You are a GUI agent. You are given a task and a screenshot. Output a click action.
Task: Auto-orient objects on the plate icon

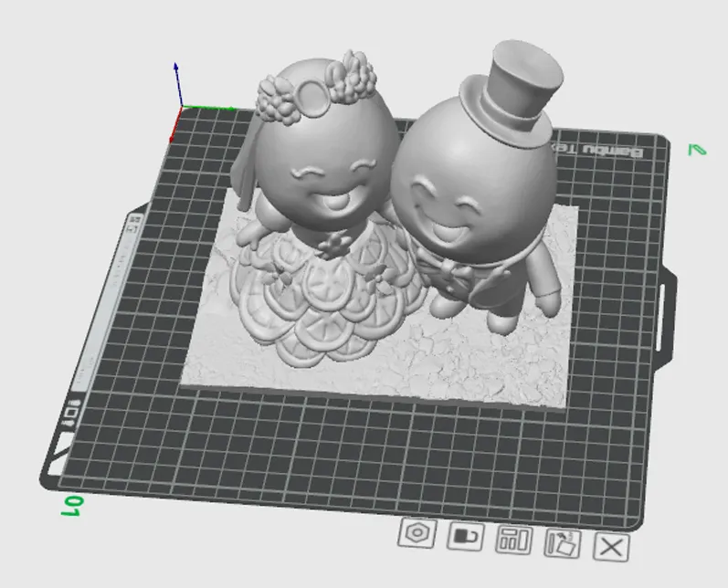(563, 542)
